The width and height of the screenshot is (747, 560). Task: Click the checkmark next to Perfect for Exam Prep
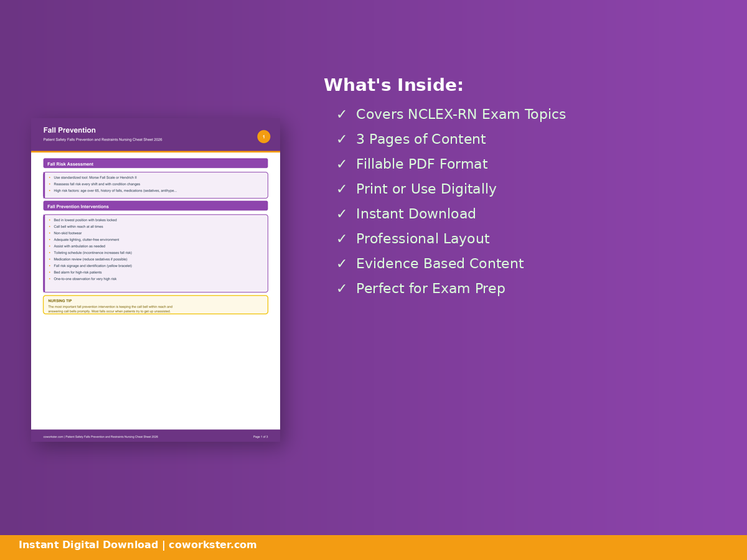point(341,289)
